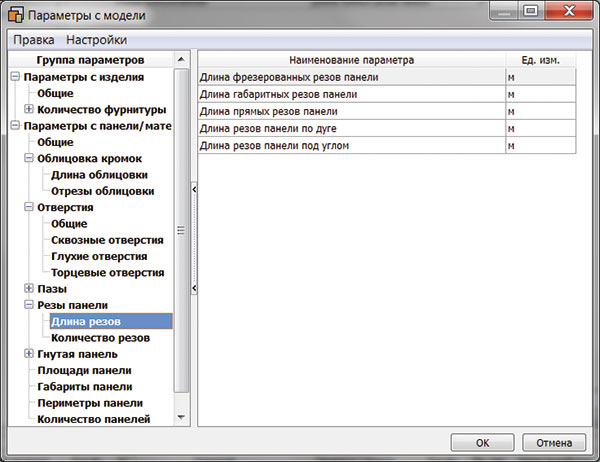The width and height of the screenshot is (600, 462).
Task: Click the Отмена button
Action: (552, 442)
